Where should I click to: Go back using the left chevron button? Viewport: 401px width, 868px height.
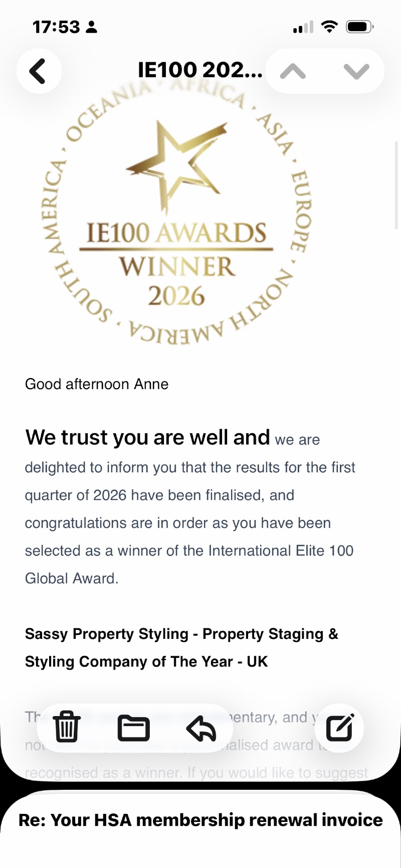39,71
